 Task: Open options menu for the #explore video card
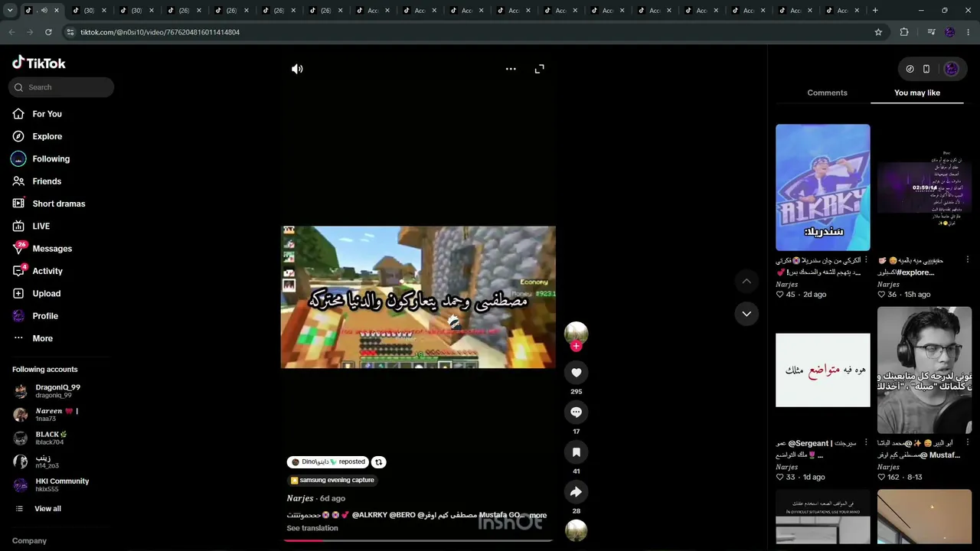coord(968,261)
